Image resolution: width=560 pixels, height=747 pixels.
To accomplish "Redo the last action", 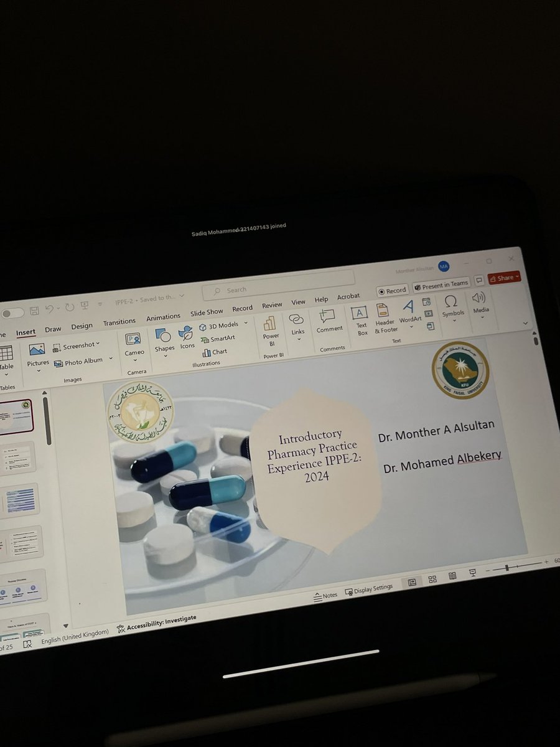I will (x=69, y=306).
